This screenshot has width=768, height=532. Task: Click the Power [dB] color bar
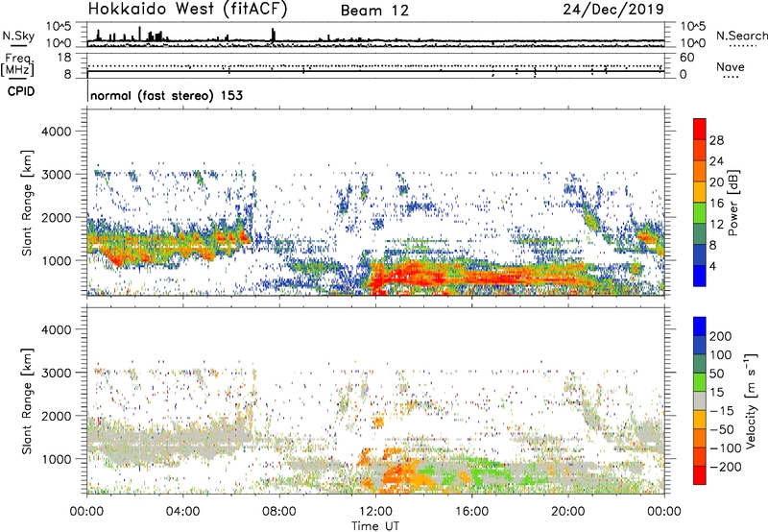click(700, 203)
